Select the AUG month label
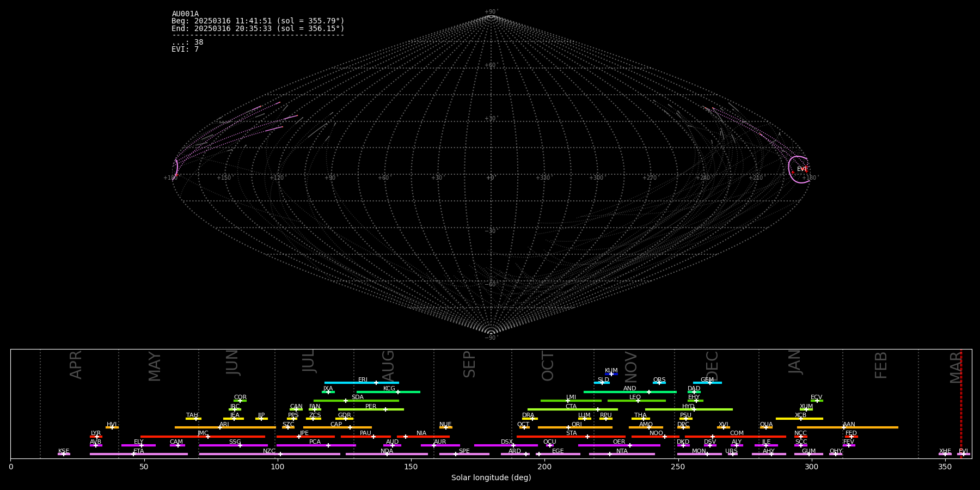This screenshot has height=490, width=980. [x=388, y=366]
